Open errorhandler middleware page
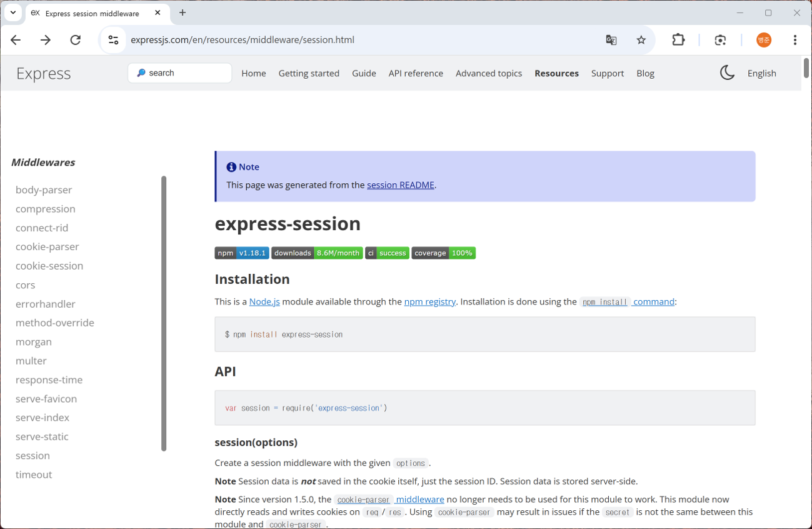The width and height of the screenshot is (812, 529). coord(46,304)
